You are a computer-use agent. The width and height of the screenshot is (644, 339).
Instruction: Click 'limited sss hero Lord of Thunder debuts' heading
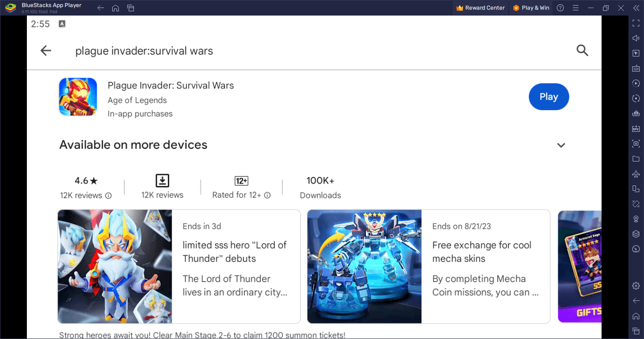tap(235, 252)
